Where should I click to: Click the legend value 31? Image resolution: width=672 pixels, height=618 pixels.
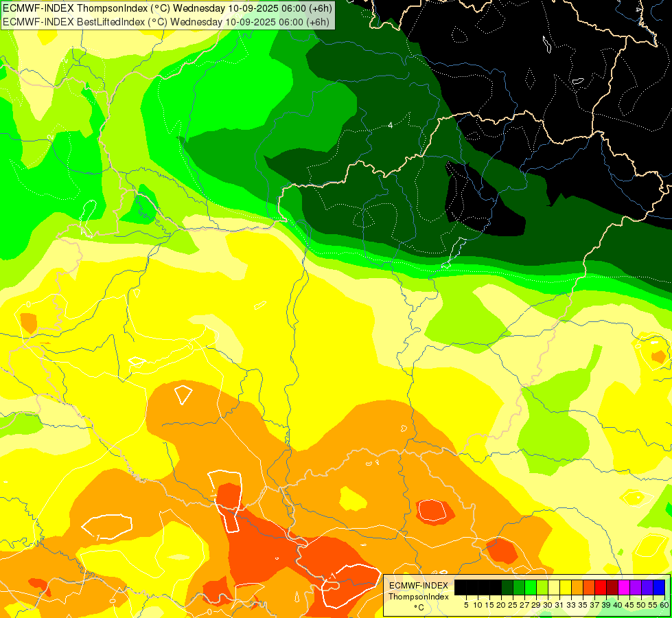click(x=559, y=605)
